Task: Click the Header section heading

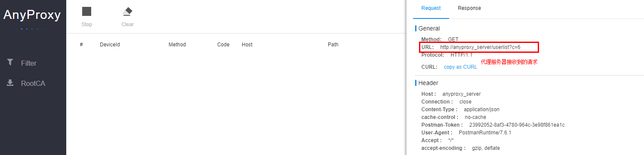Action: click(428, 83)
